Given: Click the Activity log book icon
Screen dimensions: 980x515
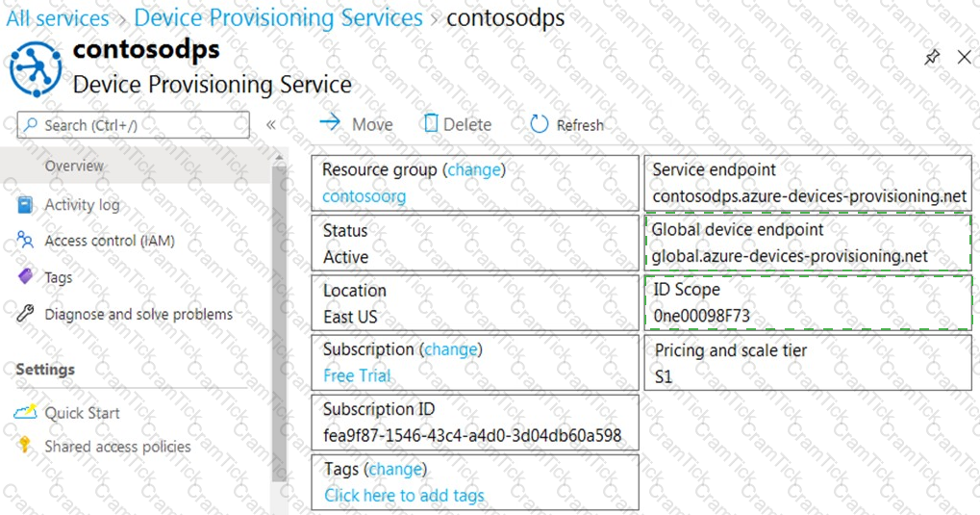Looking at the screenshot, I should (25, 205).
